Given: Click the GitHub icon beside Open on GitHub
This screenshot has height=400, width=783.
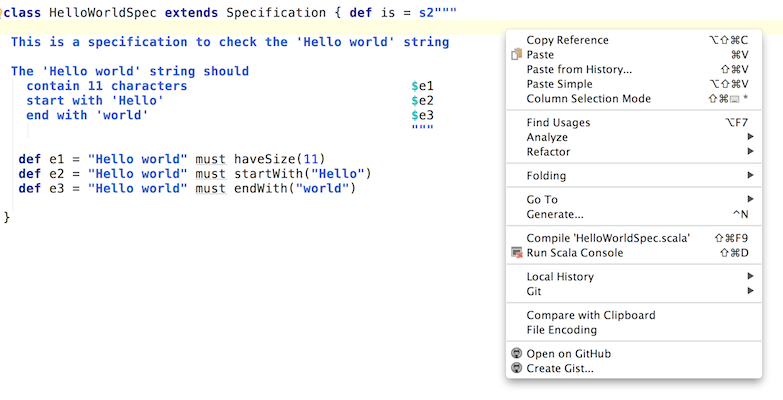Looking at the screenshot, I should click(x=516, y=354).
